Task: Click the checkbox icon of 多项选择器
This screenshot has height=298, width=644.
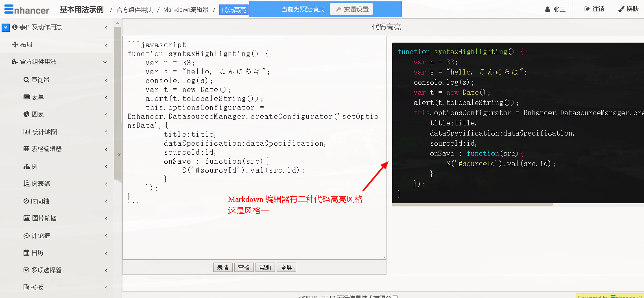Action: click(x=26, y=270)
